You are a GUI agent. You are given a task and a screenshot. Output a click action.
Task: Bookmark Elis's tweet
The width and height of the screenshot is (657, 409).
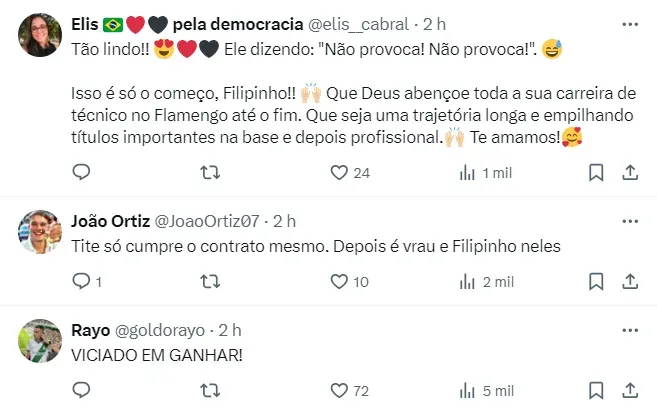596,173
